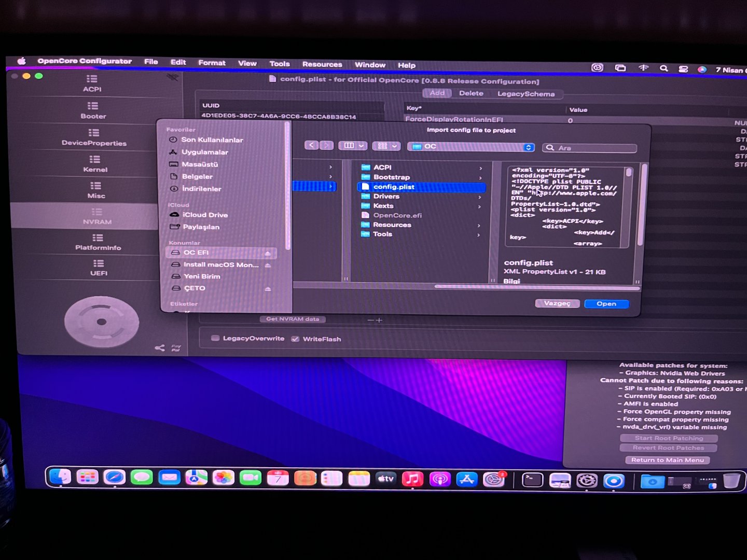The height and width of the screenshot is (560, 747).
Task: Open Mail from the Dock
Action: 169,477
